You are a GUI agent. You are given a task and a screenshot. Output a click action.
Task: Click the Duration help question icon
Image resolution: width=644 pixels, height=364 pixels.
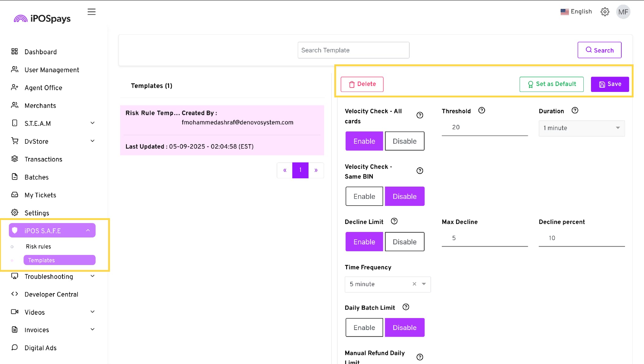[x=575, y=111]
